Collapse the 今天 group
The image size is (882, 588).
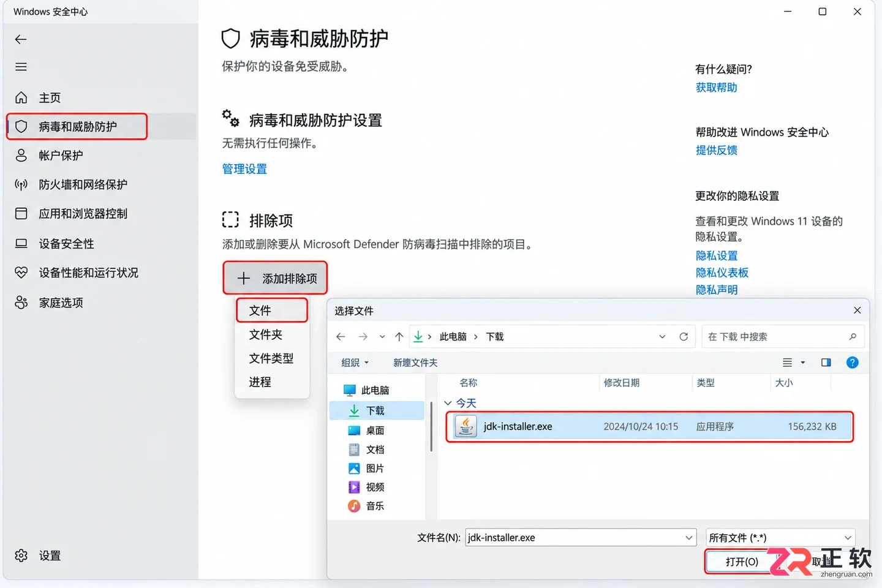tap(448, 403)
